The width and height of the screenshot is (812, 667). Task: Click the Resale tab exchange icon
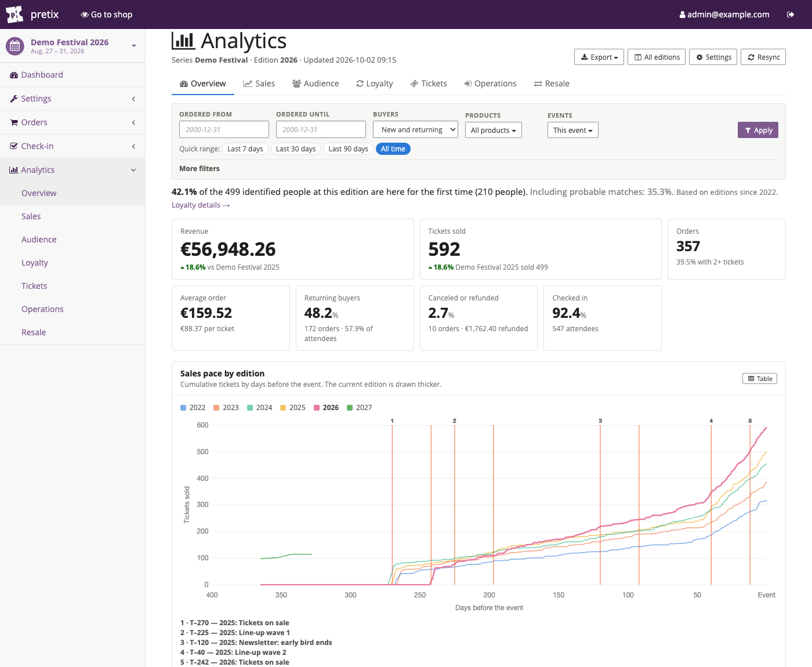[538, 84]
